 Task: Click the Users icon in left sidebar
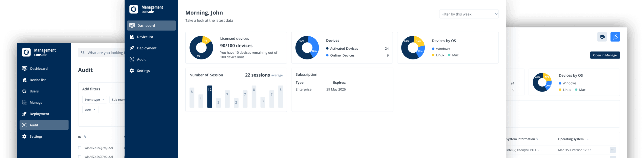coord(24,91)
